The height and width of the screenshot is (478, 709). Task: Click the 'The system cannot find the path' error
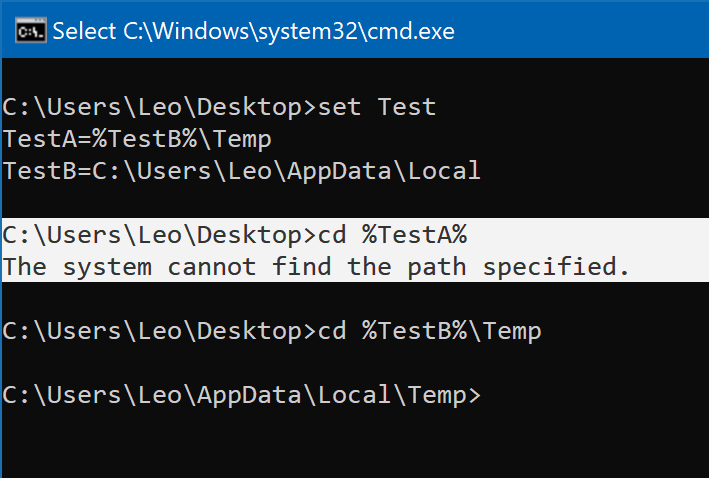coord(235,267)
